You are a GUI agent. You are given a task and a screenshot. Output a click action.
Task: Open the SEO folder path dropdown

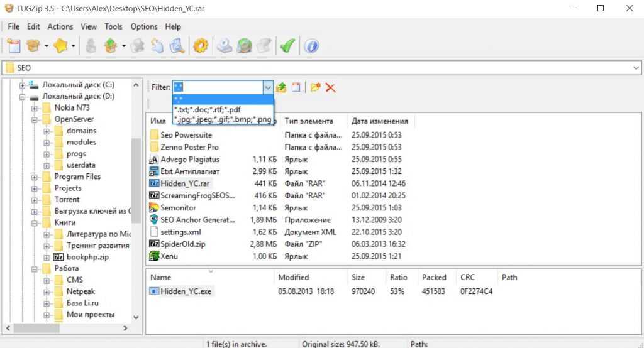coord(635,68)
